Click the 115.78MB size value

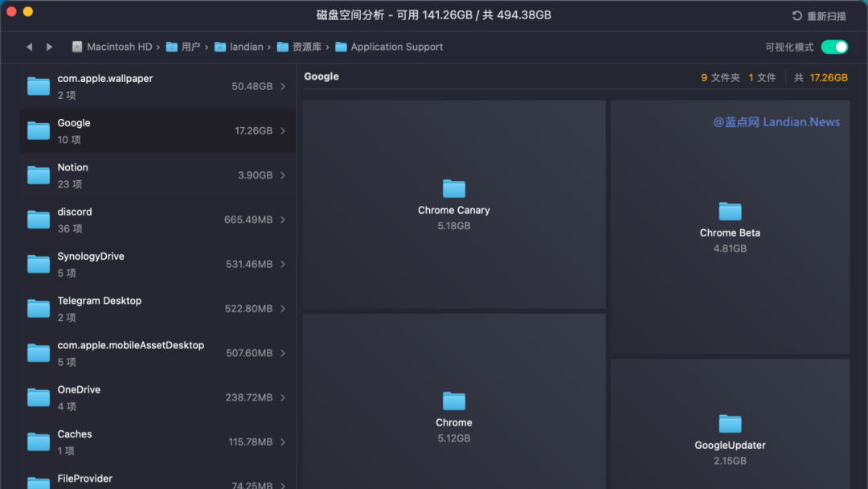pyautogui.click(x=251, y=442)
